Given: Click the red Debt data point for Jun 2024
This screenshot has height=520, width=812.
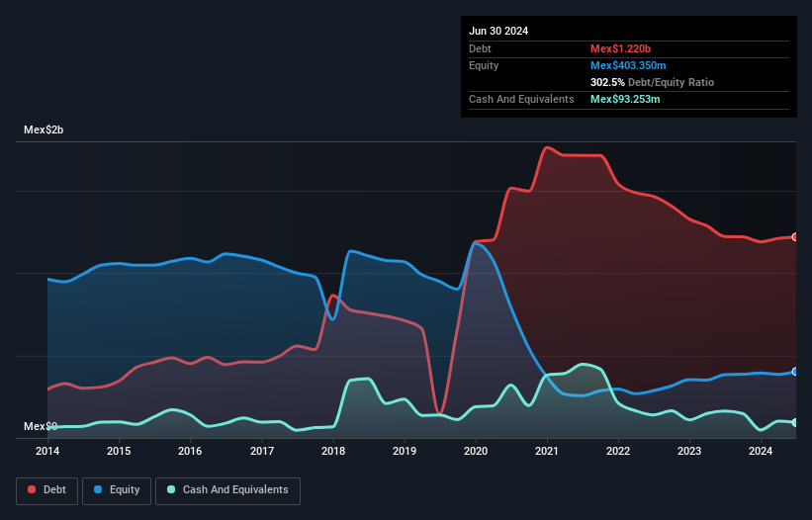Looking at the screenshot, I should (x=795, y=237).
